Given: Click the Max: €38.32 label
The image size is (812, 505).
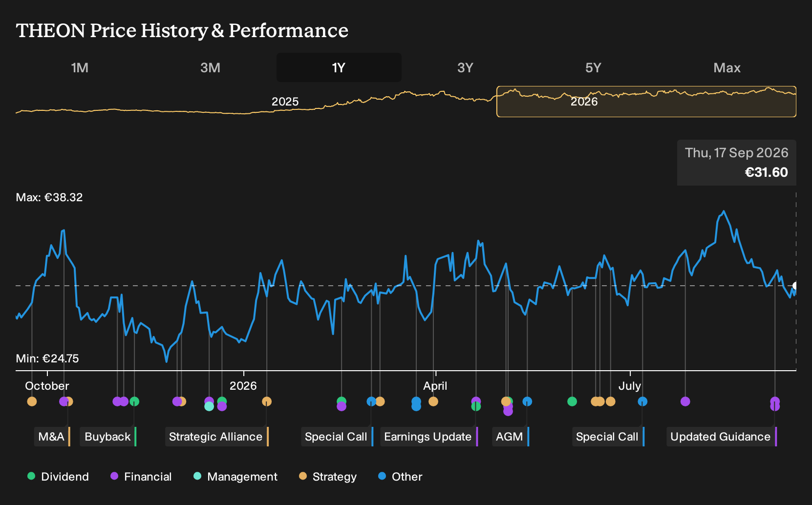Looking at the screenshot, I should click(x=49, y=197).
